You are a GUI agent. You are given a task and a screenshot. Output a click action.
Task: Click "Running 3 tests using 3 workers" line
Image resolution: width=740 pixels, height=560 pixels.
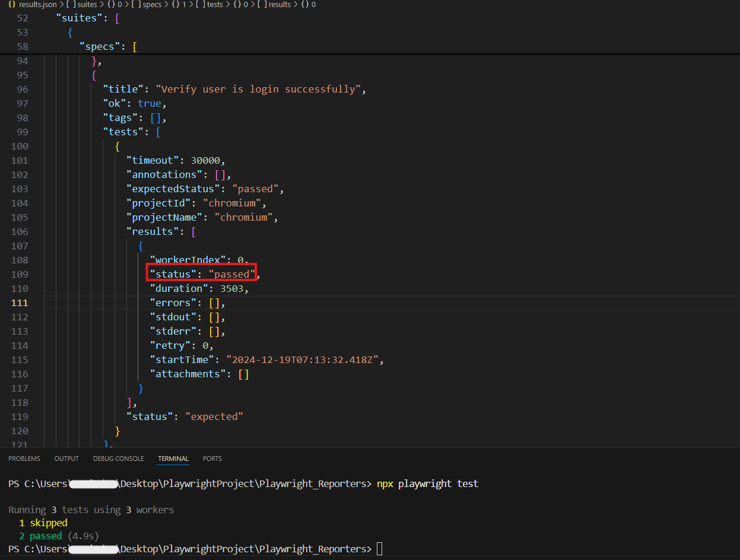91,510
